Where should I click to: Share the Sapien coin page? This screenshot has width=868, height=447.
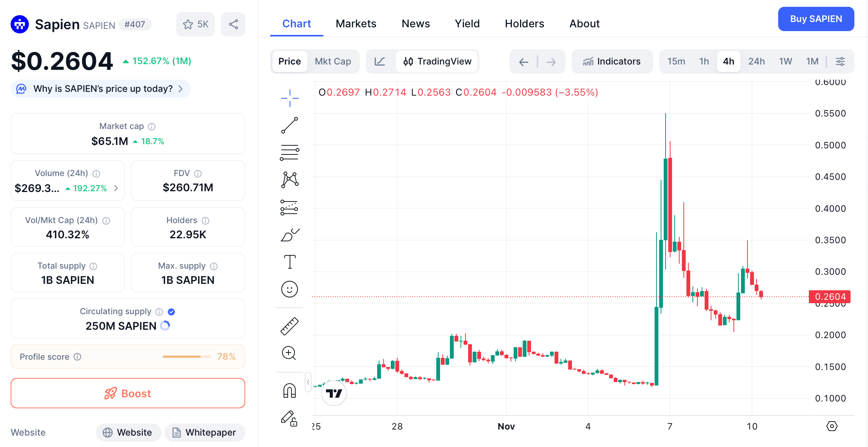point(233,24)
